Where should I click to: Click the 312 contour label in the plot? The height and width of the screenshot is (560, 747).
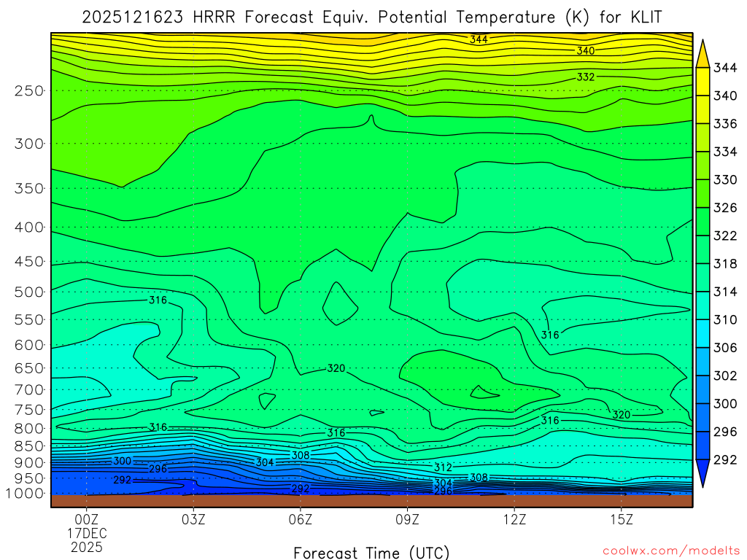click(443, 467)
